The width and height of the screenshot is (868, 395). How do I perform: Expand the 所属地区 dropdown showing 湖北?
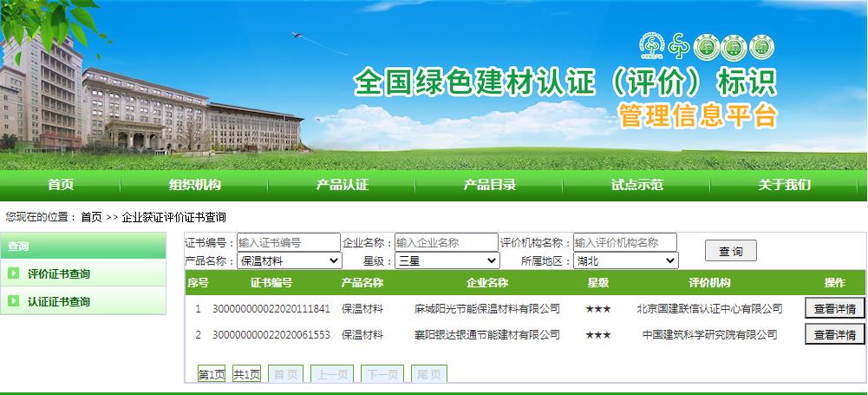coord(626,260)
